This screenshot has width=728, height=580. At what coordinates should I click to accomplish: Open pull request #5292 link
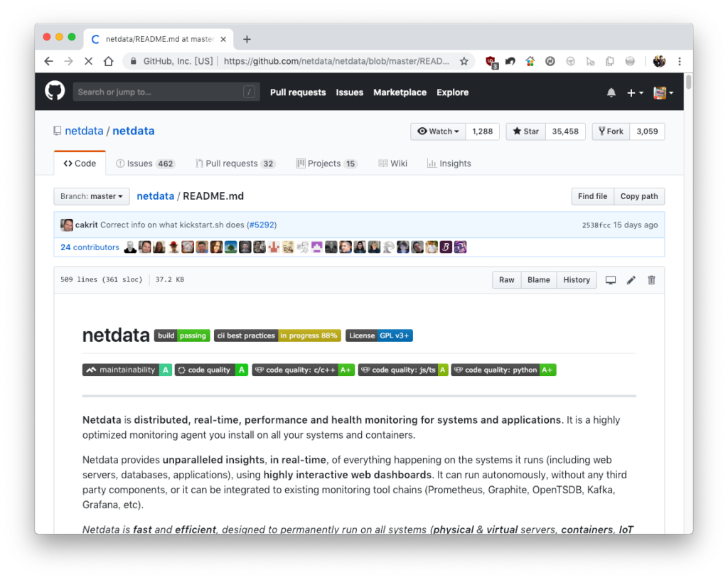pos(262,225)
